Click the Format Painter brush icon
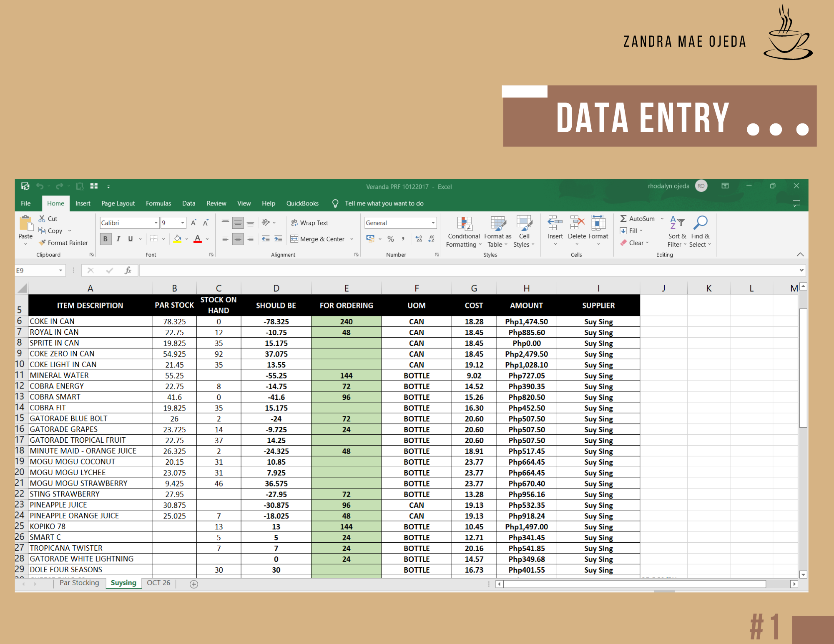This screenshot has height=644, width=834. 42,243
